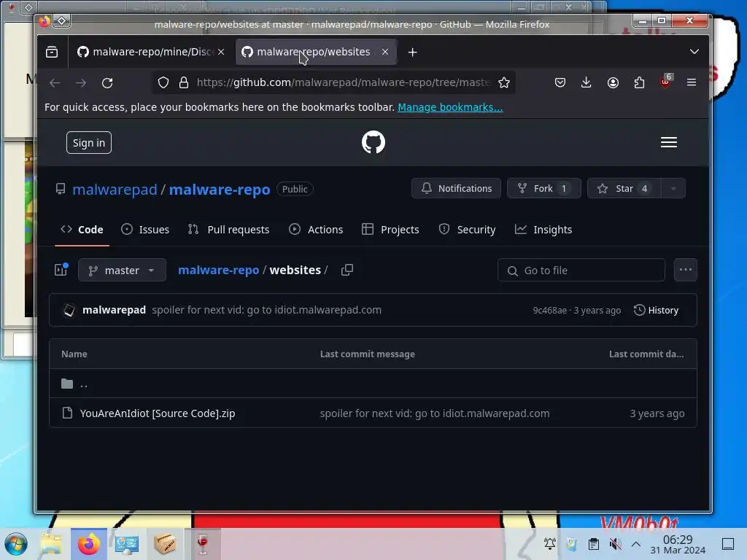Open Firefox application hamburger menu
The image size is (747, 560).
692,83
